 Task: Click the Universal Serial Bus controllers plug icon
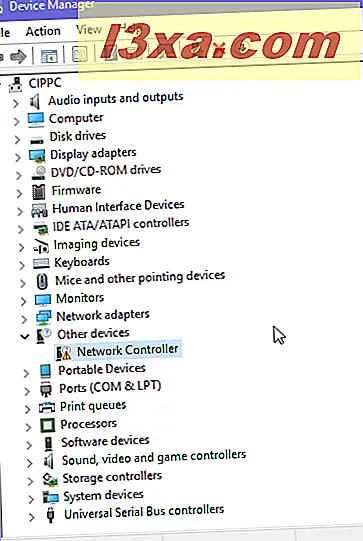50,515
